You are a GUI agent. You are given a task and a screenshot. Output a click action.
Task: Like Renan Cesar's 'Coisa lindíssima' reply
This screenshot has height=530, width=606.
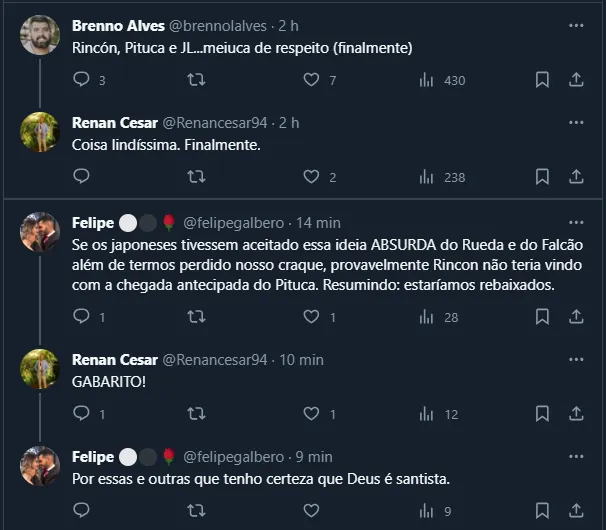pos(311,177)
